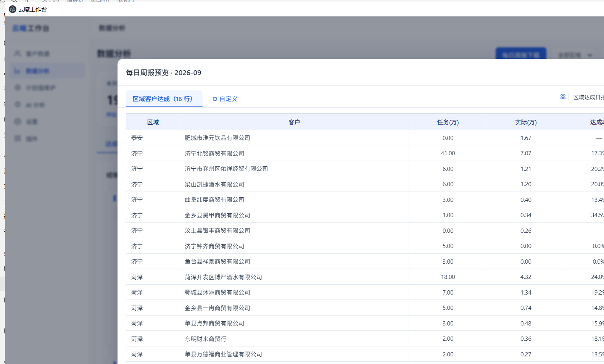Click actual value 1.34
604x364 pixels.
(526, 292)
